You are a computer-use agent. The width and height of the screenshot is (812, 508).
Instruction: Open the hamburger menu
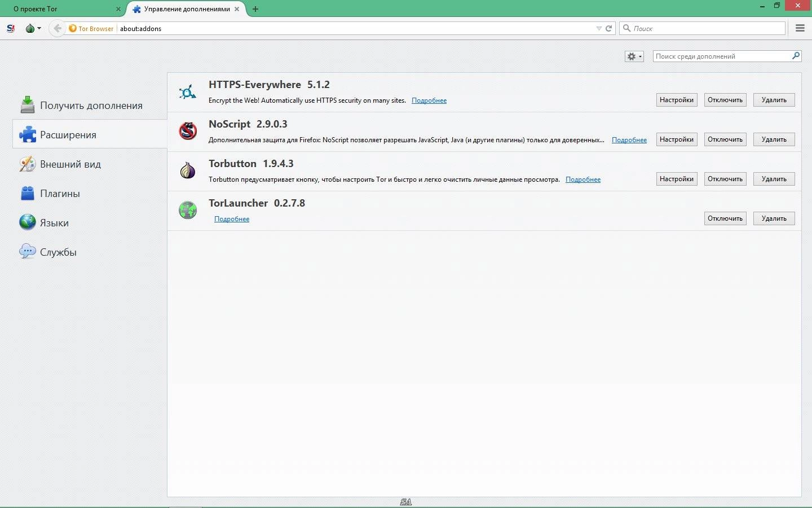[800, 28]
